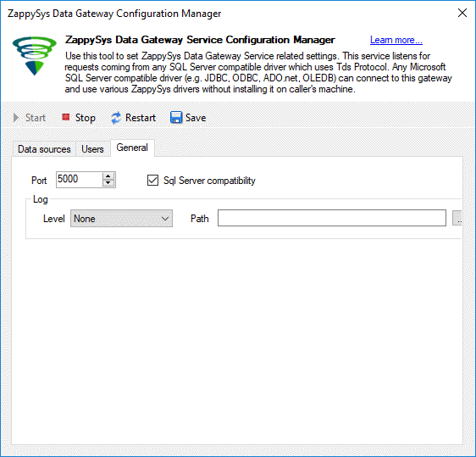Screen dimensions: 476x457
Task: Click the log Path browse button
Action: (x=457, y=218)
